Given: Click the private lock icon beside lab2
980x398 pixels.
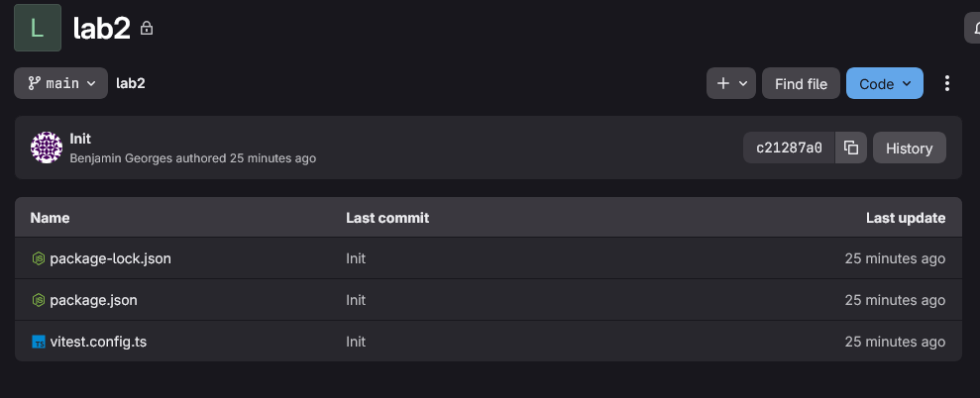Looking at the screenshot, I should (x=147, y=29).
